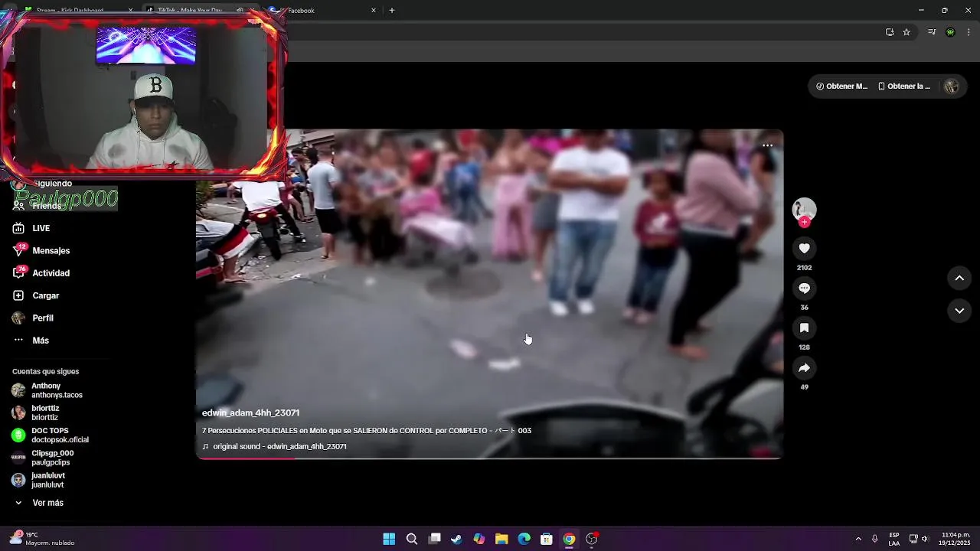Click the Obtener la ... button
Screen dimensions: 980x551
[904, 86]
